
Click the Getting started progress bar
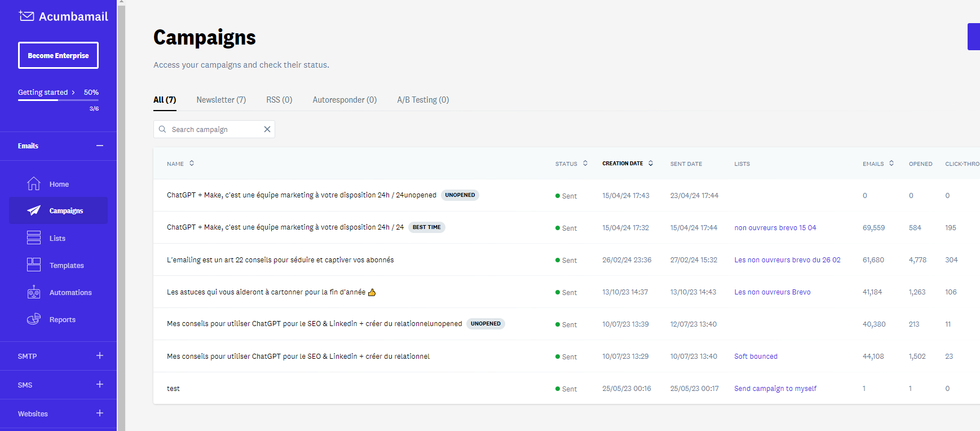click(58, 100)
